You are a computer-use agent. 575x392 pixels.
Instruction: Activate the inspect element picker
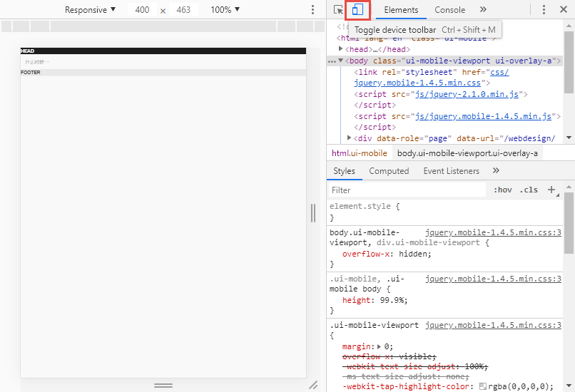(338, 10)
